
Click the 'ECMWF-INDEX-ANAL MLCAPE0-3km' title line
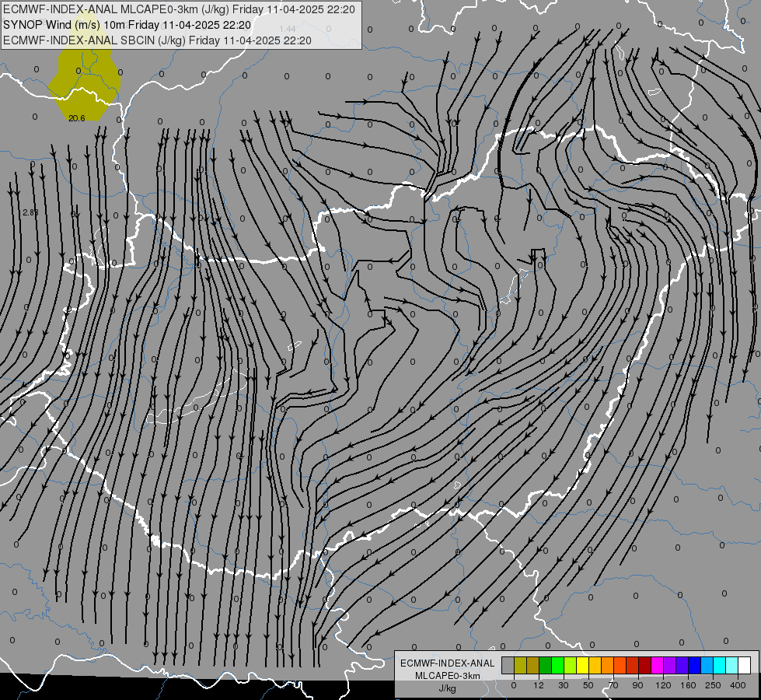pyautogui.click(x=179, y=9)
